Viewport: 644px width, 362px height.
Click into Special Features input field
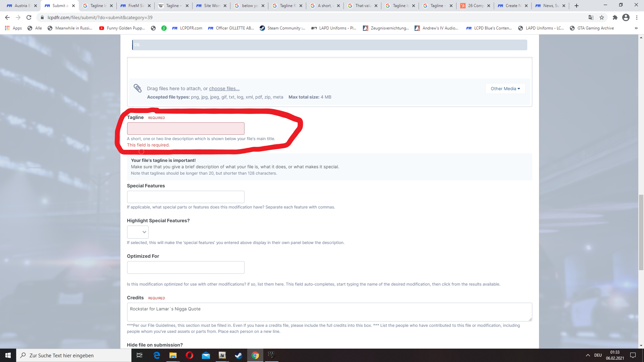185,197
